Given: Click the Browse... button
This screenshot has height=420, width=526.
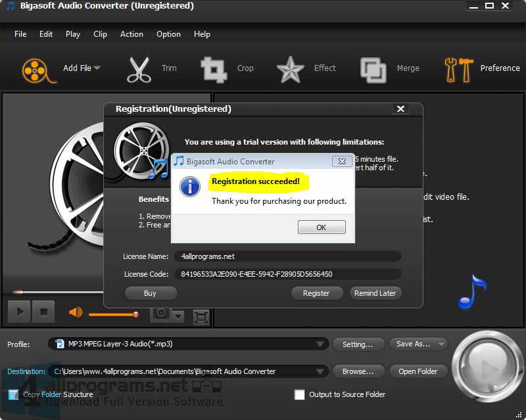Looking at the screenshot, I should (x=358, y=371).
